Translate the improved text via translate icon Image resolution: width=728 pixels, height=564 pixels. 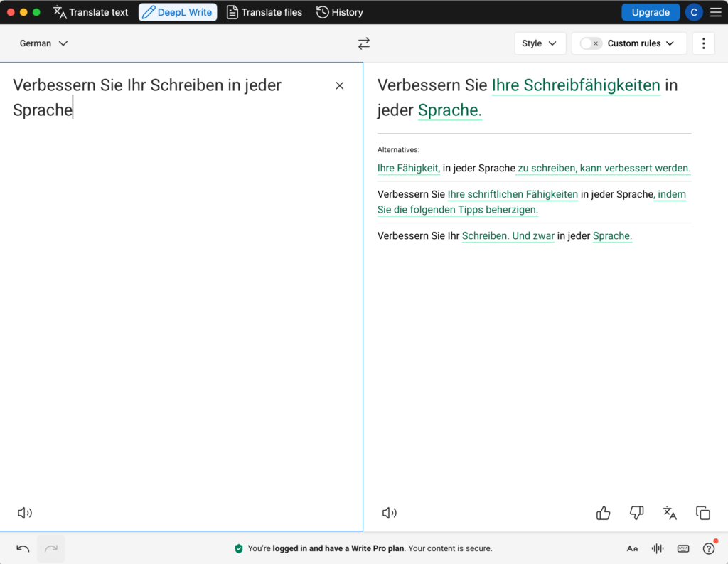(x=670, y=513)
